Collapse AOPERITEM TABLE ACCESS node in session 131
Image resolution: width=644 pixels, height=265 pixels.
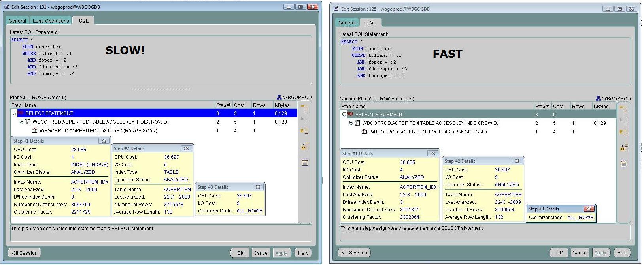coord(22,122)
